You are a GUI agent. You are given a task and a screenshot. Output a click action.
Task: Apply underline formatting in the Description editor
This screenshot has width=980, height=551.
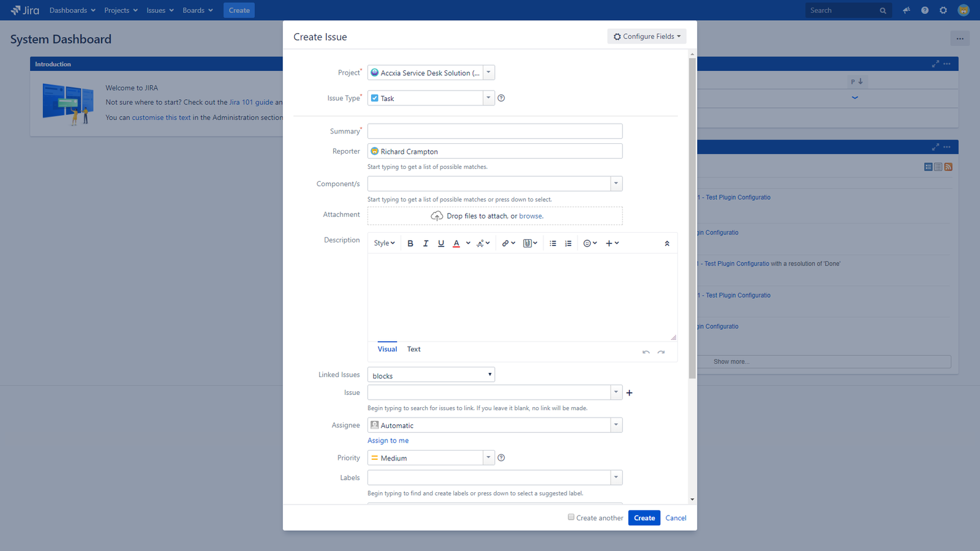click(x=441, y=244)
